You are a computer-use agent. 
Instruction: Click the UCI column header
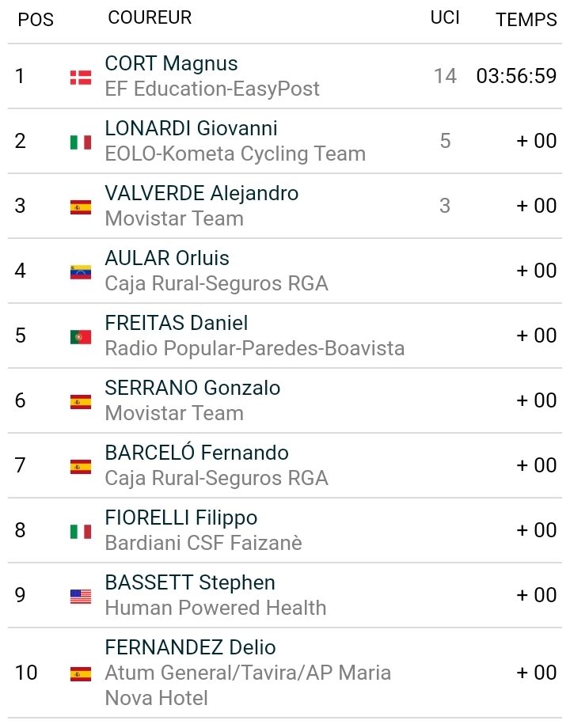(x=445, y=17)
